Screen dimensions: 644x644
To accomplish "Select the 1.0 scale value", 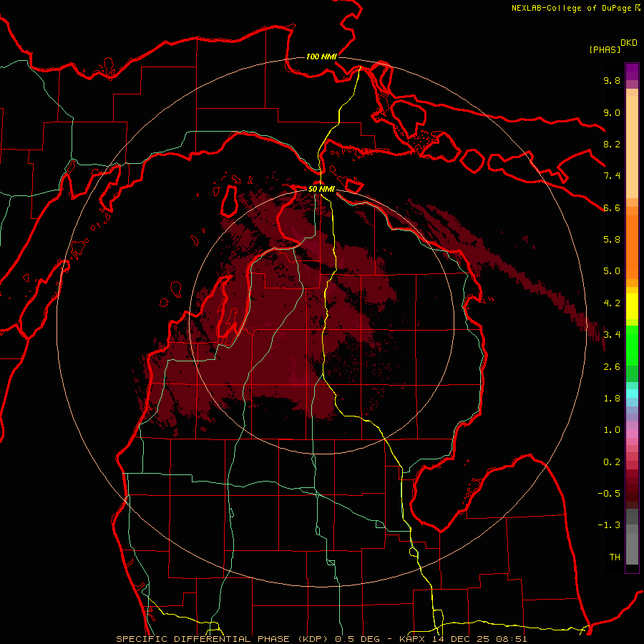I will 612,430.
